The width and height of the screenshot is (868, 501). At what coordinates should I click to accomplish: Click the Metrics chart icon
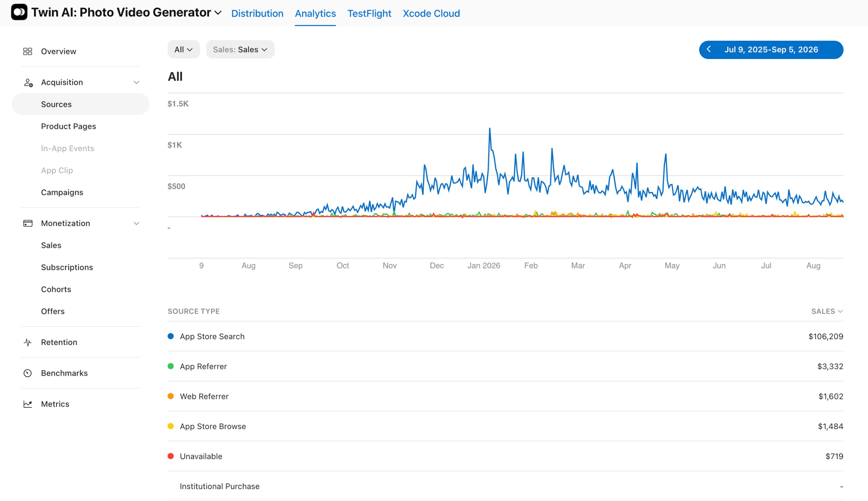[x=27, y=404]
